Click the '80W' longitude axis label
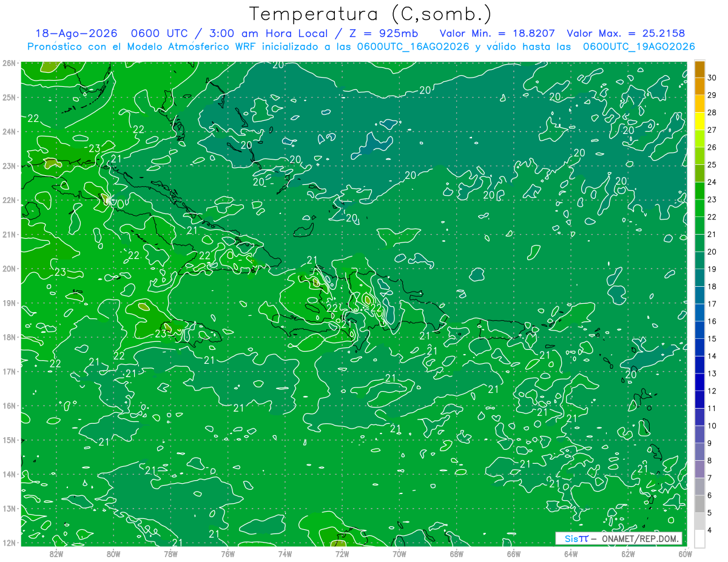 tap(113, 554)
